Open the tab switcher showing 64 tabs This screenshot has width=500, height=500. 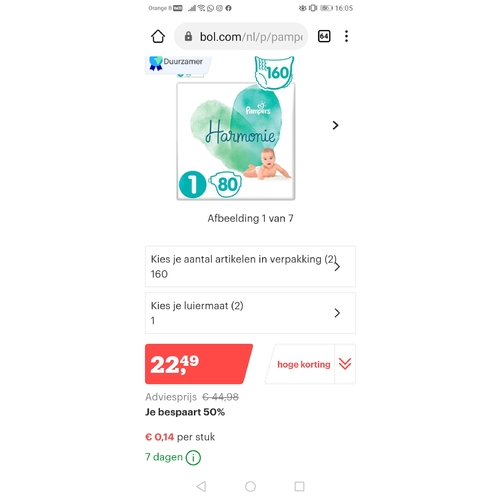point(324,36)
